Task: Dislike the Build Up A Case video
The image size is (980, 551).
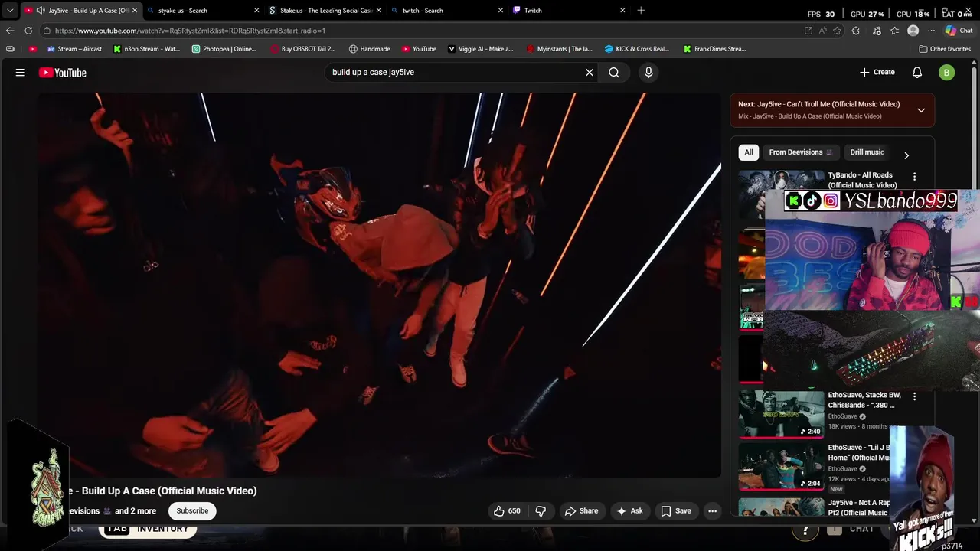Action: click(541, 510)
